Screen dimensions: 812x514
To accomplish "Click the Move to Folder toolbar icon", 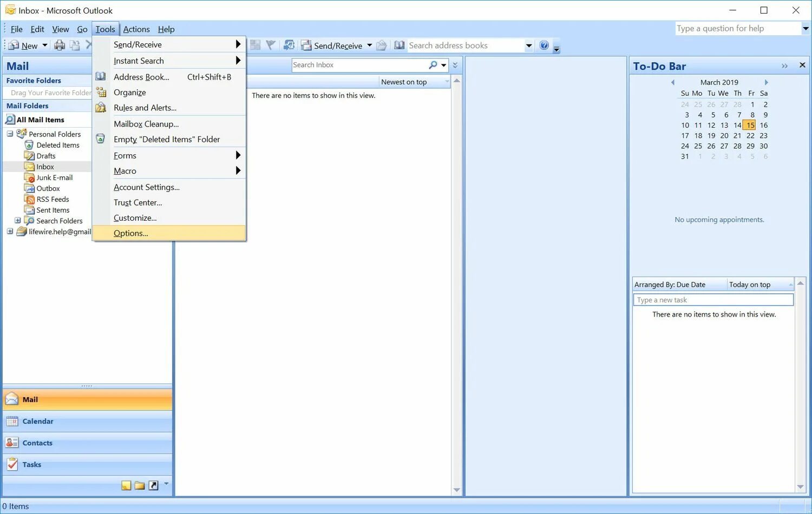I will tap(75, 45).
